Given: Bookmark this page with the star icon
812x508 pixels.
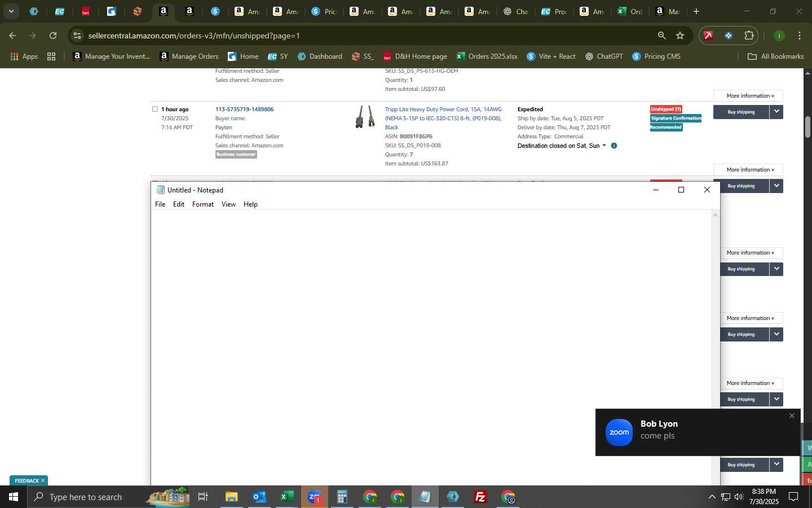Looking at the screenshot, I should [680, 36].
